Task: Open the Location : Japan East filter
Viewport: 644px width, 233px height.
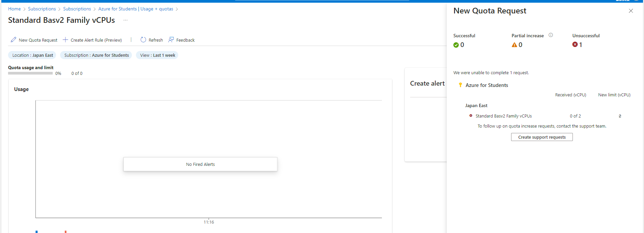Action: click(x=32, y=55)
